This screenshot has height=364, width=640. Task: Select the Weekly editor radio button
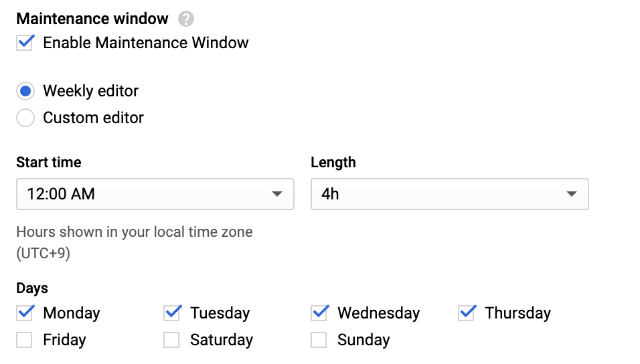25,91
